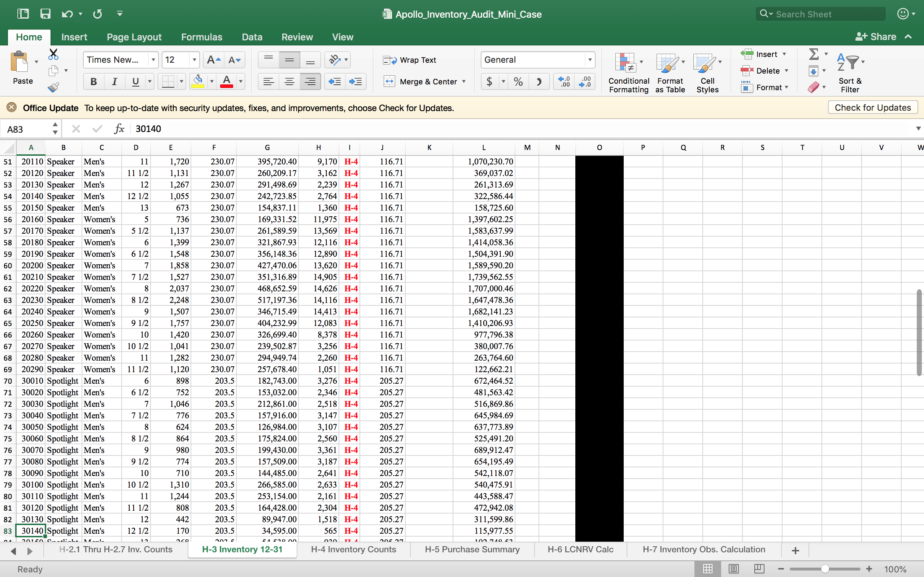Click the Percent Style button
Image resolution: width=924 pixels, height=577 pixels.
pyautogui.click(x=518, y=82)
